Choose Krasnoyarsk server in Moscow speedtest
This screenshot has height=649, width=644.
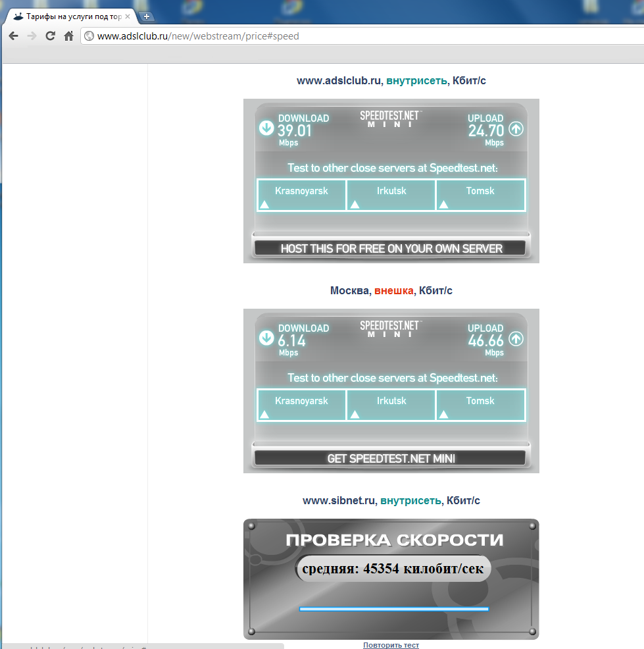(x=301, y=405)
